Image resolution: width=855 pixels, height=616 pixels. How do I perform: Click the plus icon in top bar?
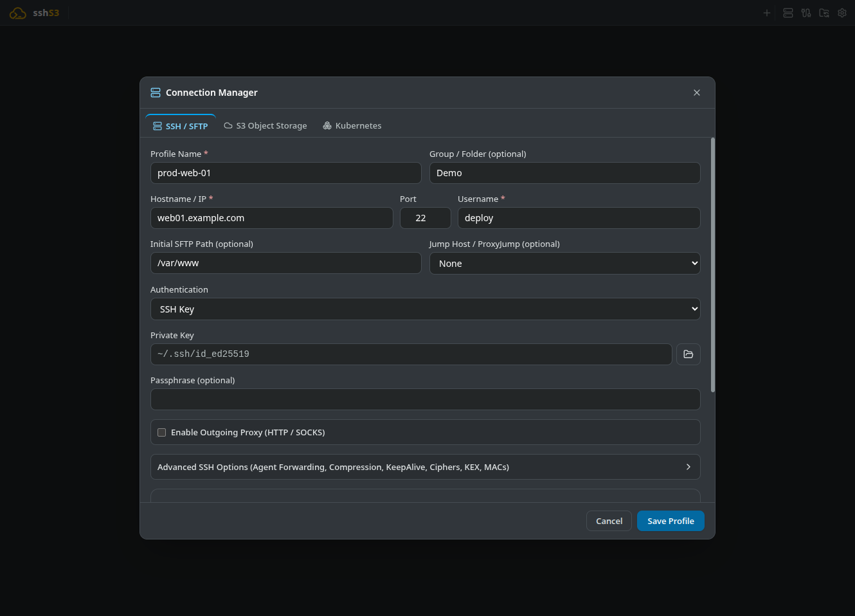tap(766, 13)
